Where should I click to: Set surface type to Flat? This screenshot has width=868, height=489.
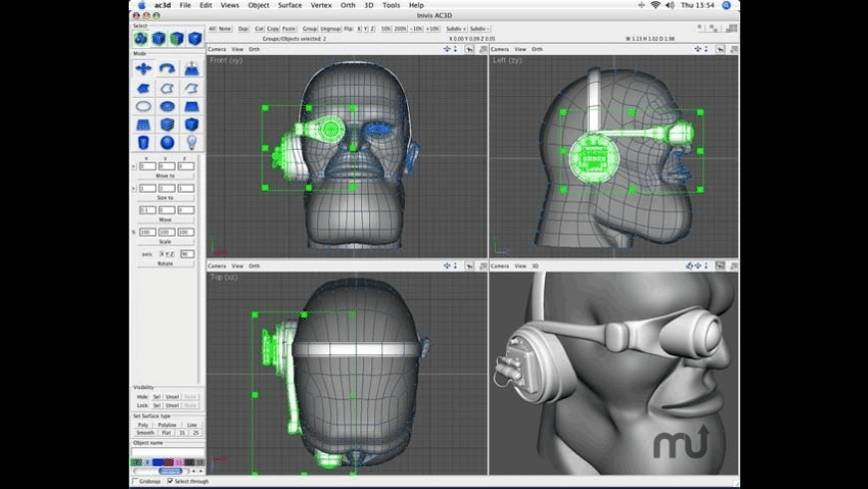tap(167, 432)
